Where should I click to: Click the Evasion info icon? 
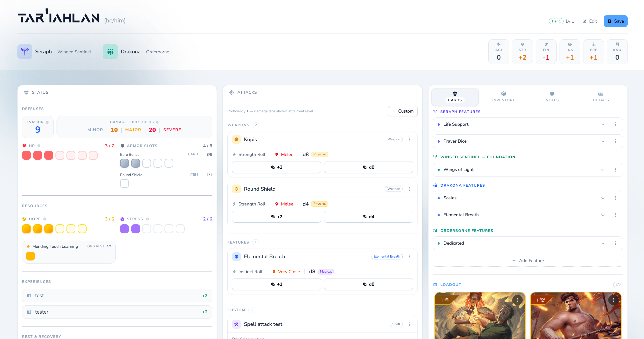(x=47, y=122)
